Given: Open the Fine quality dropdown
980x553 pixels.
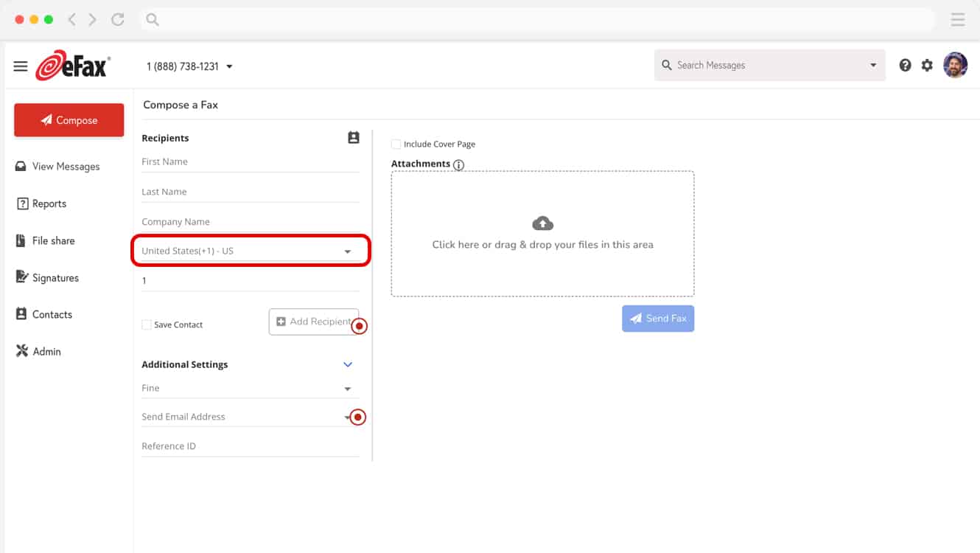Looking at the screenshot, I should click(346, 388).
